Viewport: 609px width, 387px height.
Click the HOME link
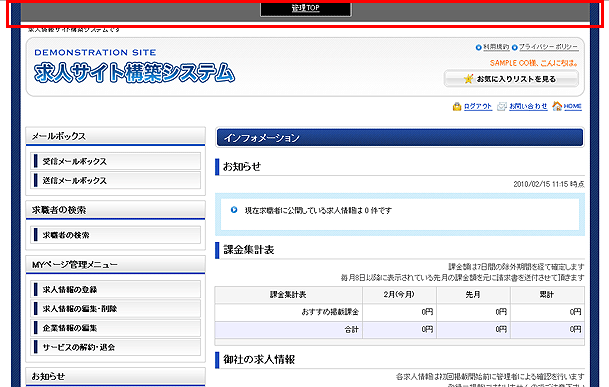[x=572, y=106]
